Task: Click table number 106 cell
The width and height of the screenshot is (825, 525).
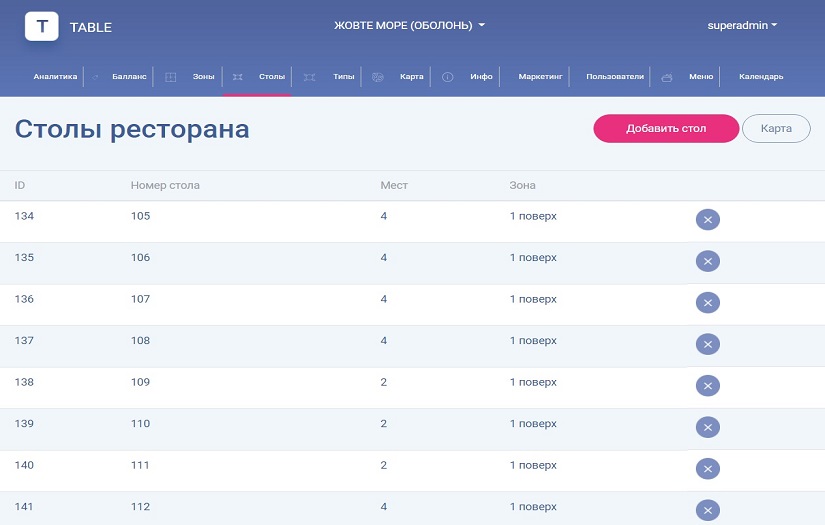Action: pyautogui.click(x=140, y=257)
